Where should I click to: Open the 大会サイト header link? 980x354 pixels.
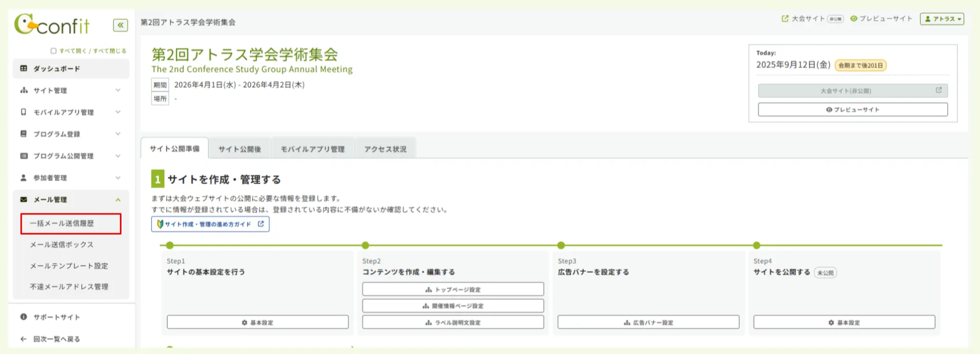808,19
